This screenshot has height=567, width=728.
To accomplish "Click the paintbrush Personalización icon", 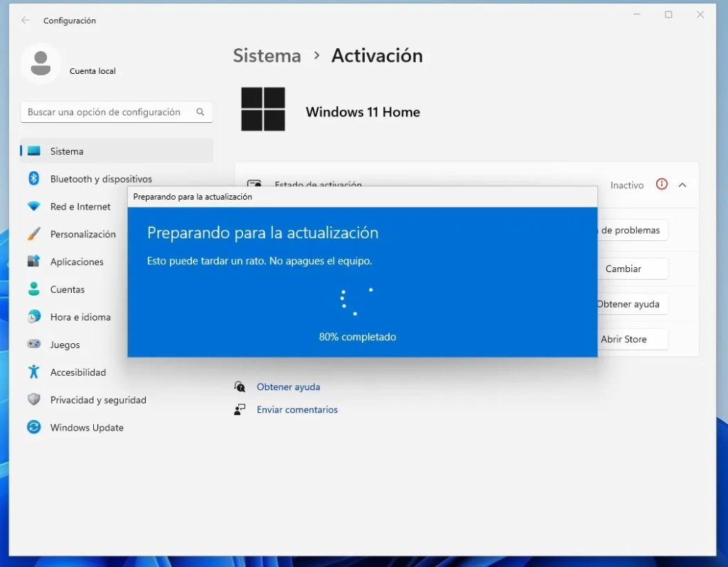I will pos(34,233).
